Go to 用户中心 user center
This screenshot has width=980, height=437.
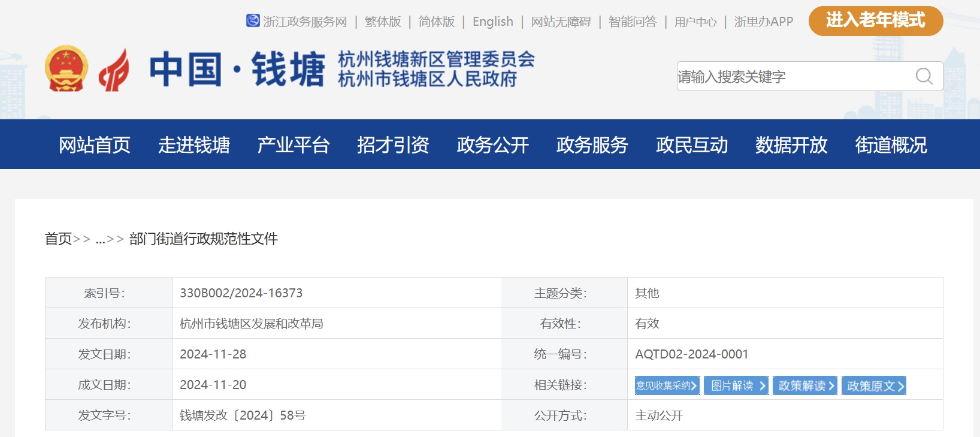coord(695,22)
